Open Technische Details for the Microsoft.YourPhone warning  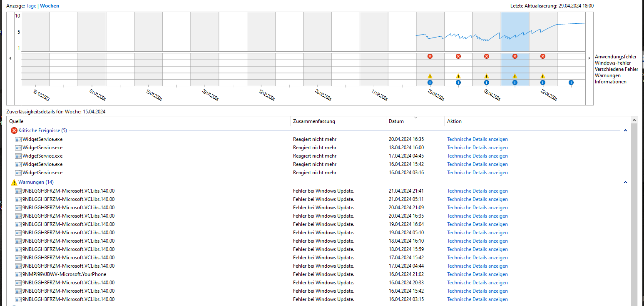(x=477, y=274)
